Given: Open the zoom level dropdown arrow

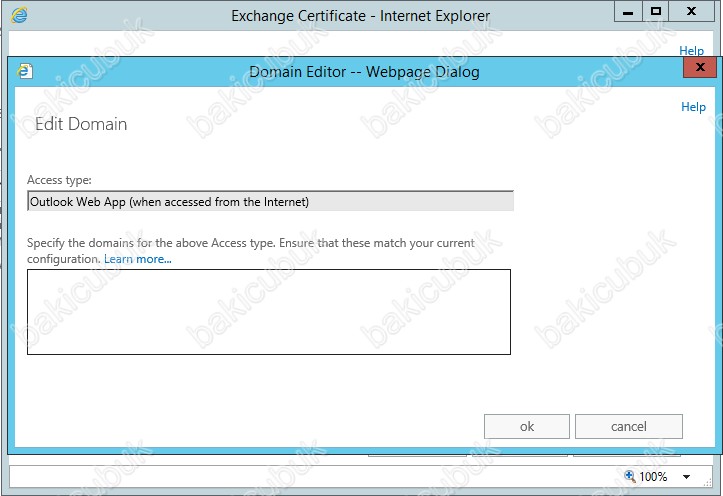Looking at the screenshot, I should click(686, 477).
